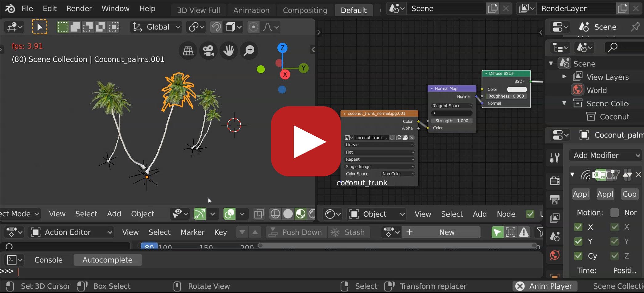Click the zoom magnifier viewport icon
This screenshot has width=644, height=293.
(249, 50)
